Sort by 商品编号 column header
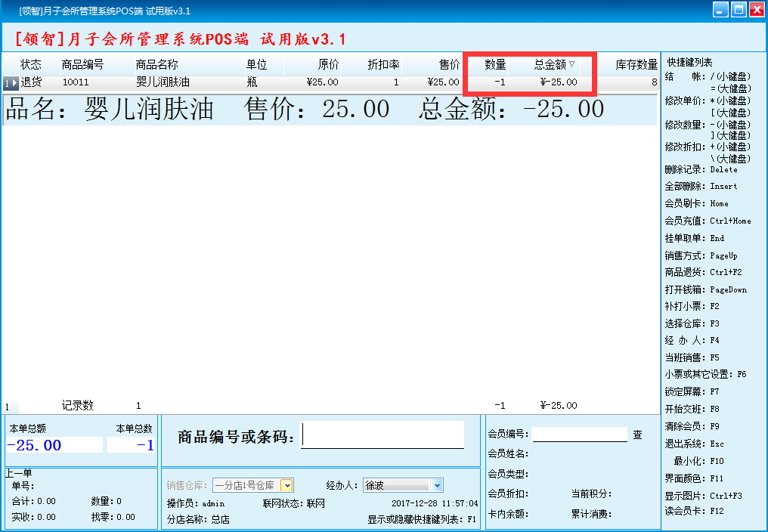The height and width of the screenshot is (532, 768). 82,65
